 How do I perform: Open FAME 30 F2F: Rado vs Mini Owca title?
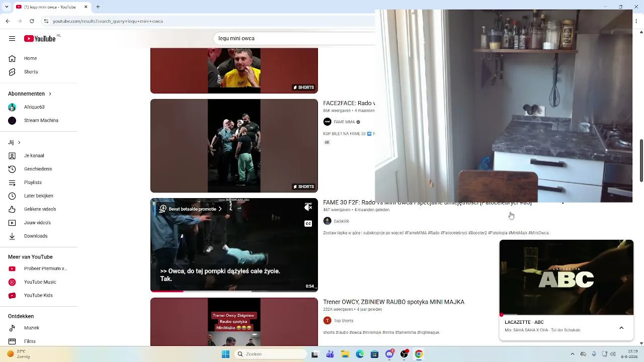pyautogui.click(x=427, y=204)
